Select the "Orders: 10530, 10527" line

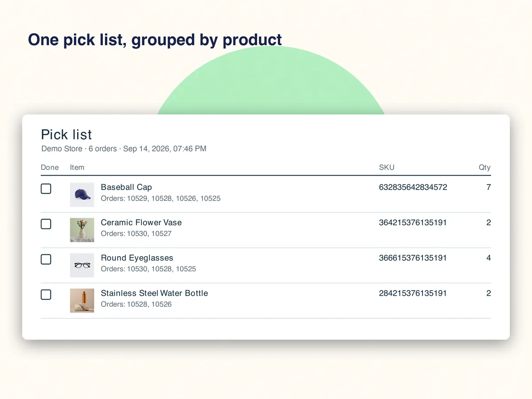tap(136, 234)
